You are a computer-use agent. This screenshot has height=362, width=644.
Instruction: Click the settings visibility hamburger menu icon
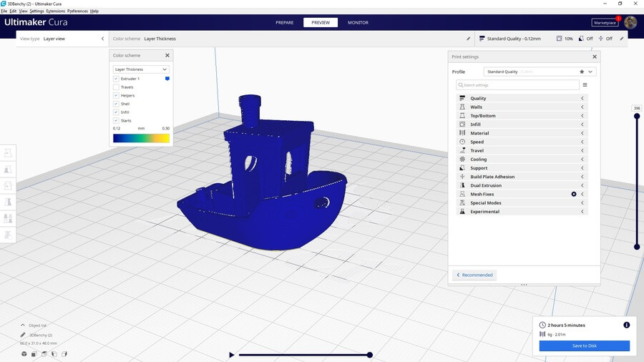(x=585, y=85)
